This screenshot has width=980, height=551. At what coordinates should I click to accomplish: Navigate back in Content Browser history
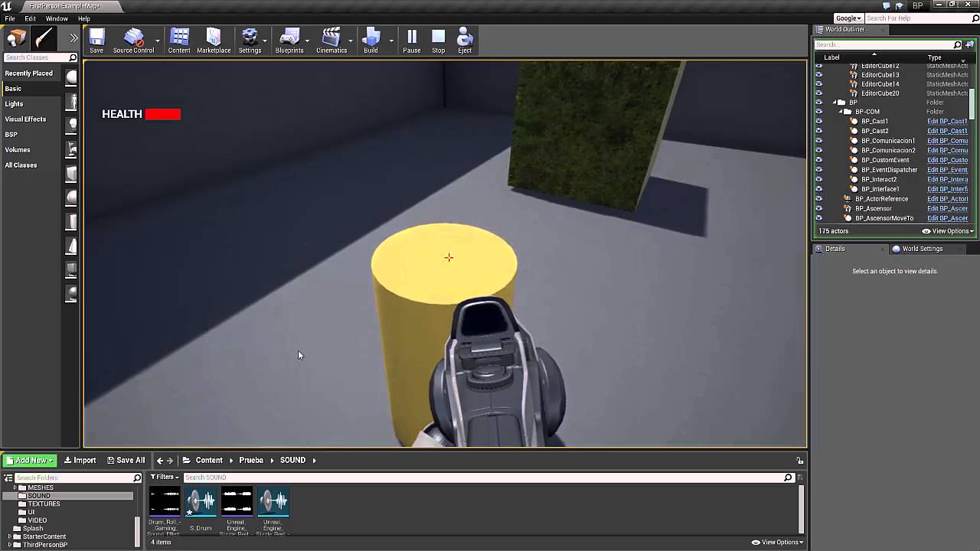pyautogui.click(x=160, y=461)
